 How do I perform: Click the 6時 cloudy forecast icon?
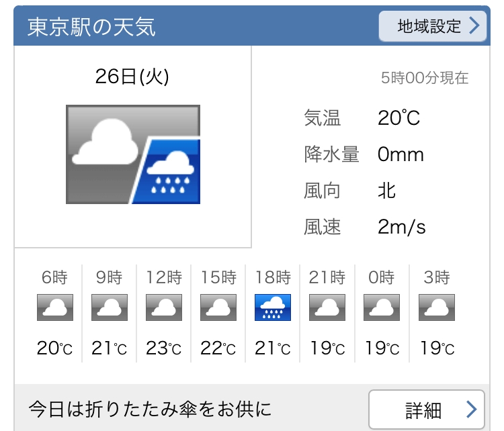(x=54, y=307)
